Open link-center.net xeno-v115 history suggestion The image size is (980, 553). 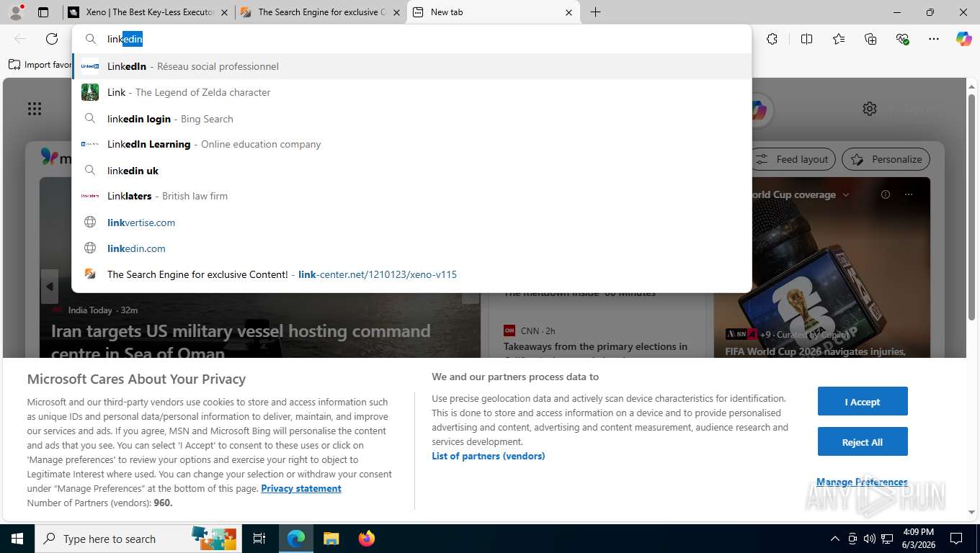coord(411,274)
